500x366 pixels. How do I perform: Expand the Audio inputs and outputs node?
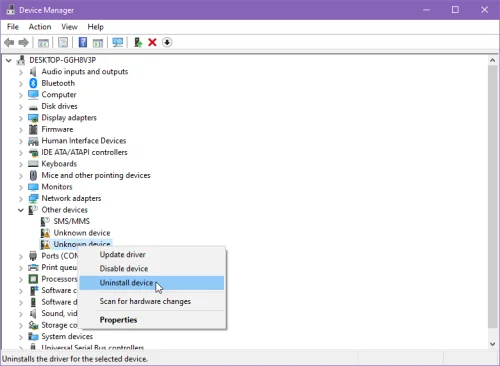[x=21, y=72]
